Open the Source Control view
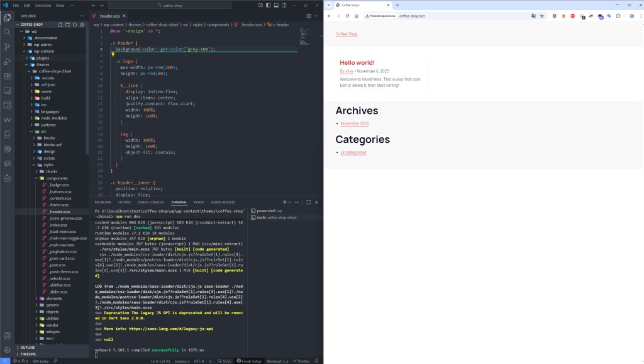 8,47
